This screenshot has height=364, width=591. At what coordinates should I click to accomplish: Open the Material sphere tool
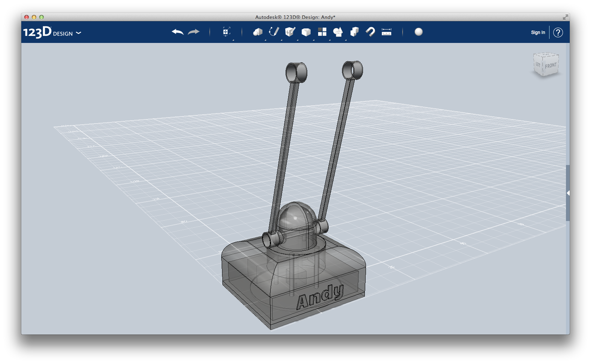(x=419, y=32)
